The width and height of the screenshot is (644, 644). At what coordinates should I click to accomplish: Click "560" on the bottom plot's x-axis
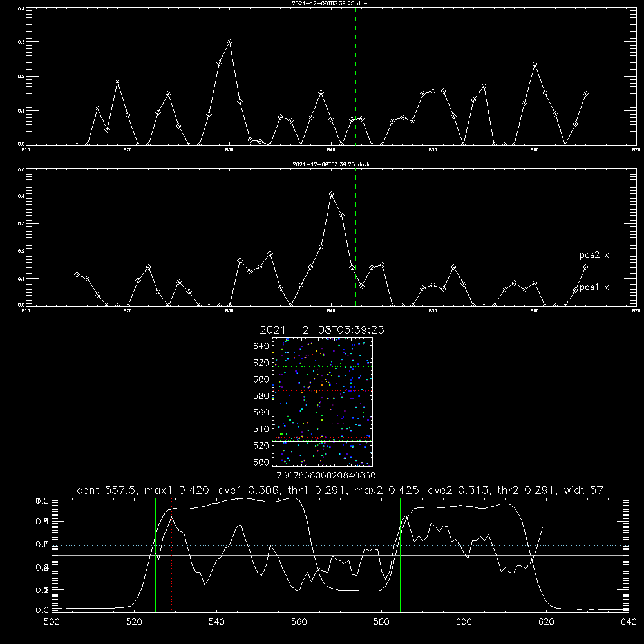pos(299,622)
